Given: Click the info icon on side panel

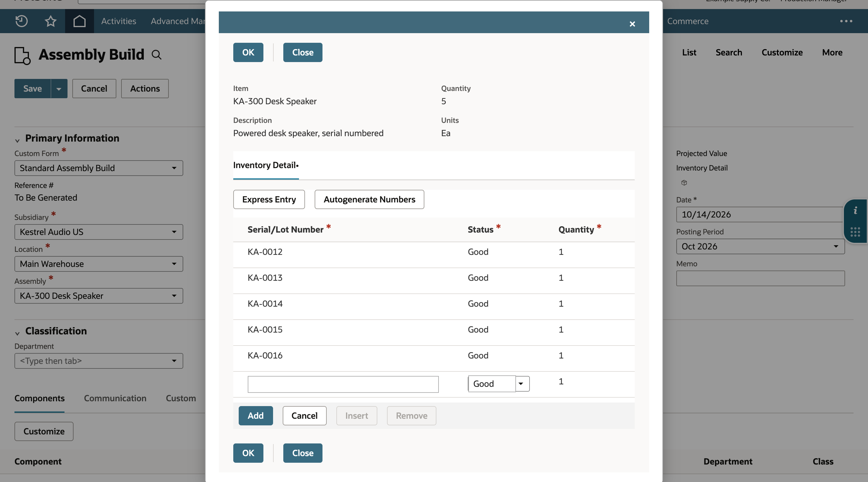Looking at the screenshot, I should 855,211.
